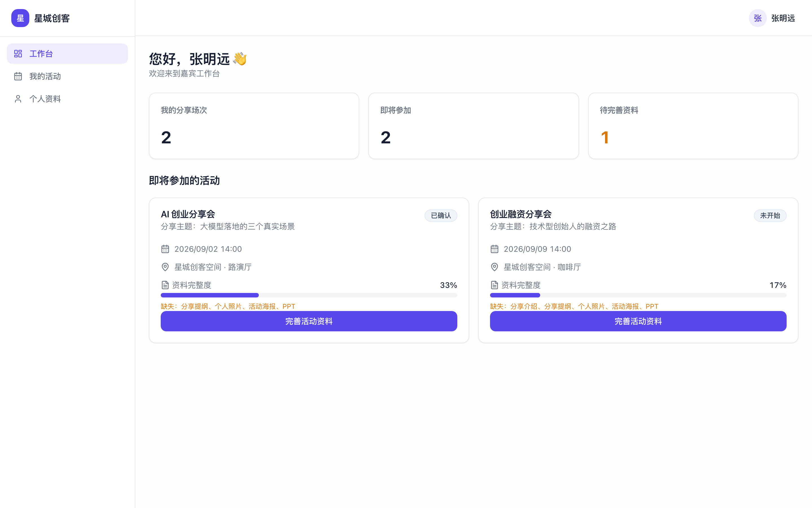Click location pin beside 路演厅
Screen dimensions: 812x508
click(165, 267)
